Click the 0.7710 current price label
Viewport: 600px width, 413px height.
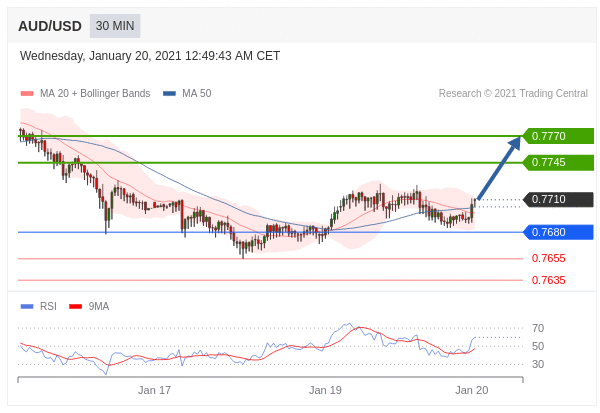[x=558, y=199]
